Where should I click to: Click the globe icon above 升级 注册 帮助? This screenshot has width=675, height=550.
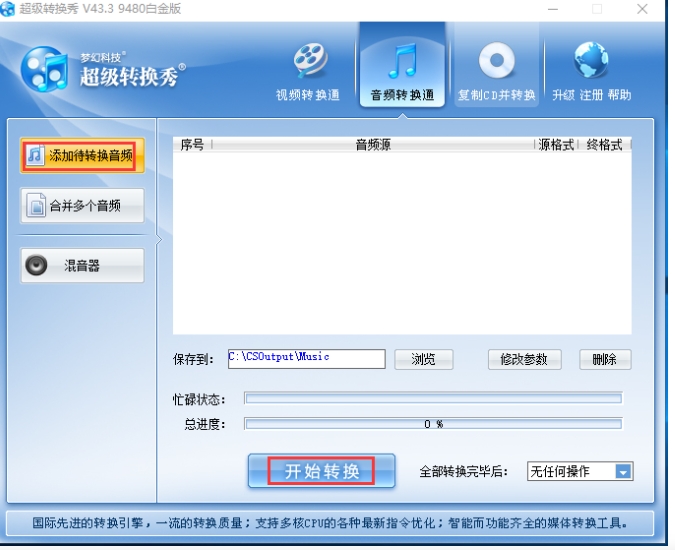tap(591, 60)
